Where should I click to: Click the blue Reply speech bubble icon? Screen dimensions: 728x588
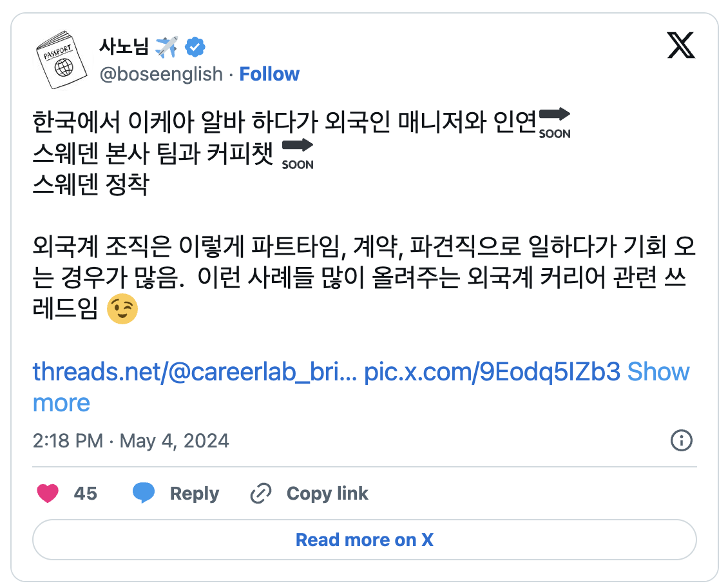pos(144,493)
